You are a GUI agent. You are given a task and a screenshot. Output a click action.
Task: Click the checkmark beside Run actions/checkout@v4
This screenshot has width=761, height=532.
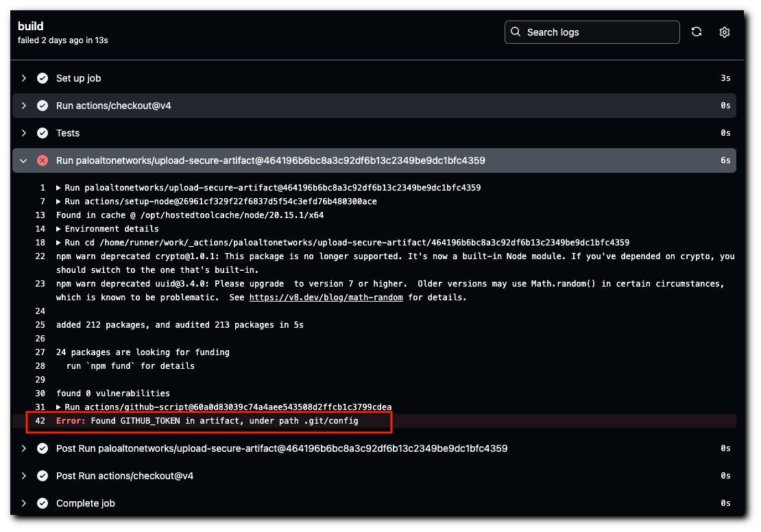coord(43,106)
